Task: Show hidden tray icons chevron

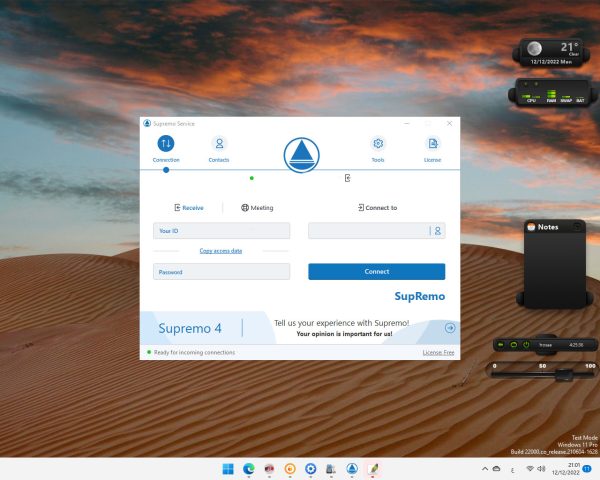Action: [x=485, y=469]
